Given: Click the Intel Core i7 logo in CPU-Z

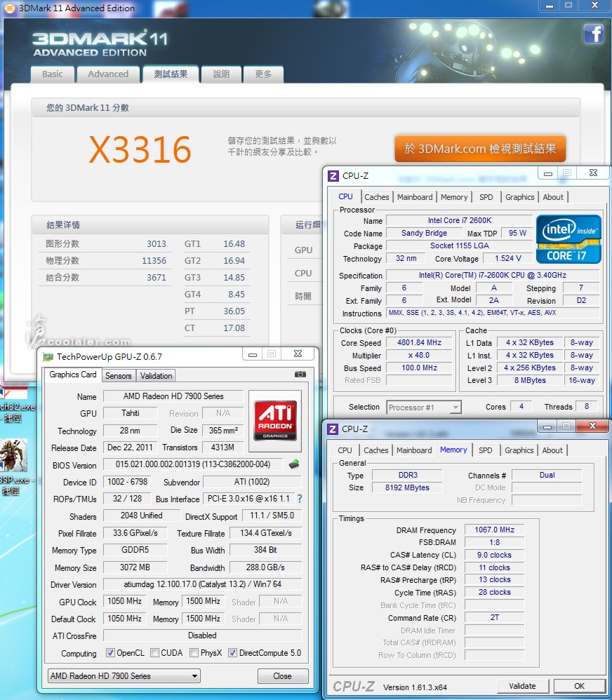Looking at the screenshot, I should (x=568, y=239).
